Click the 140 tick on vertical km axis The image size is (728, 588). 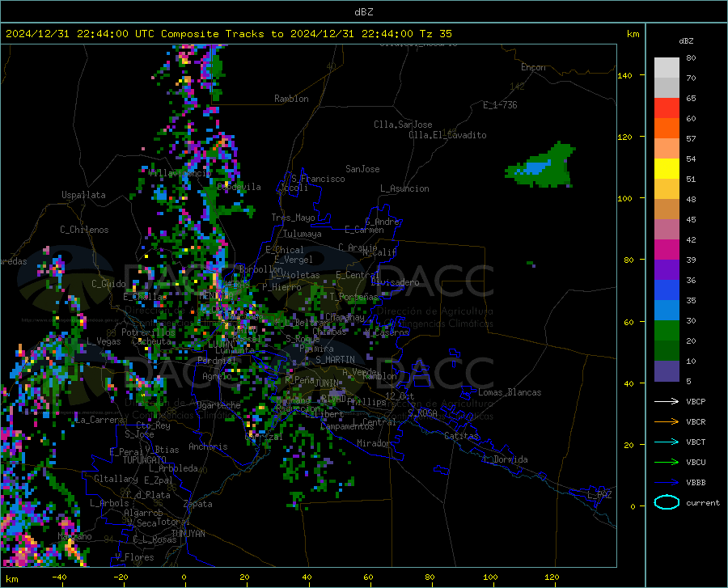(624, 75)
